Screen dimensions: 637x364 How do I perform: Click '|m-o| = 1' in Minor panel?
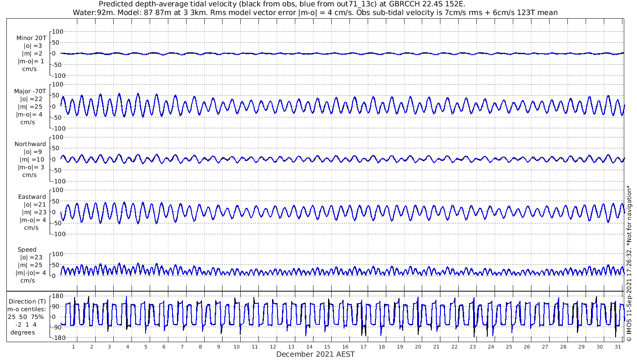click(x=31, y=61)
